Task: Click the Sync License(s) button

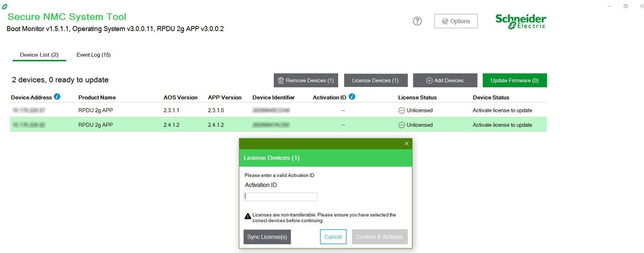Action: tap(267, 237)
